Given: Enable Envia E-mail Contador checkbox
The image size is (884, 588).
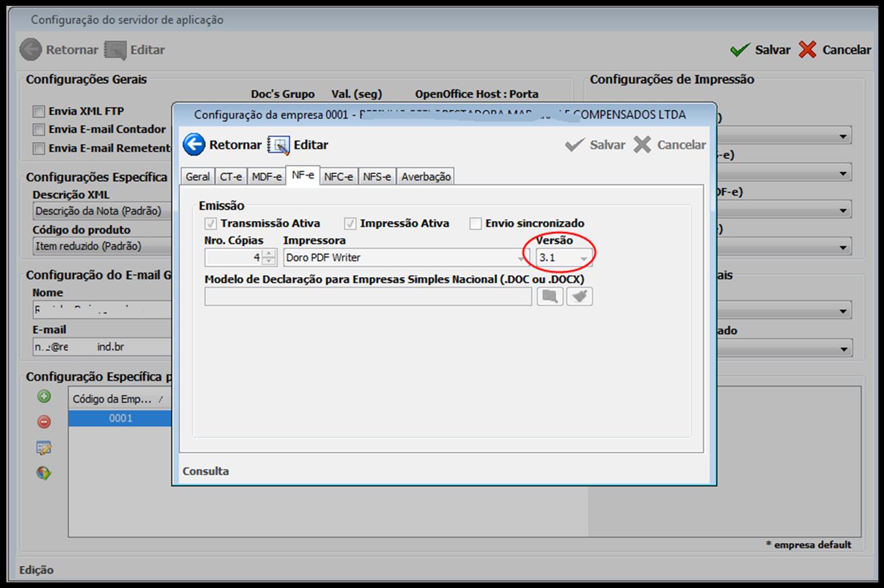Looking at the screenshot, I should coord(38,130).
